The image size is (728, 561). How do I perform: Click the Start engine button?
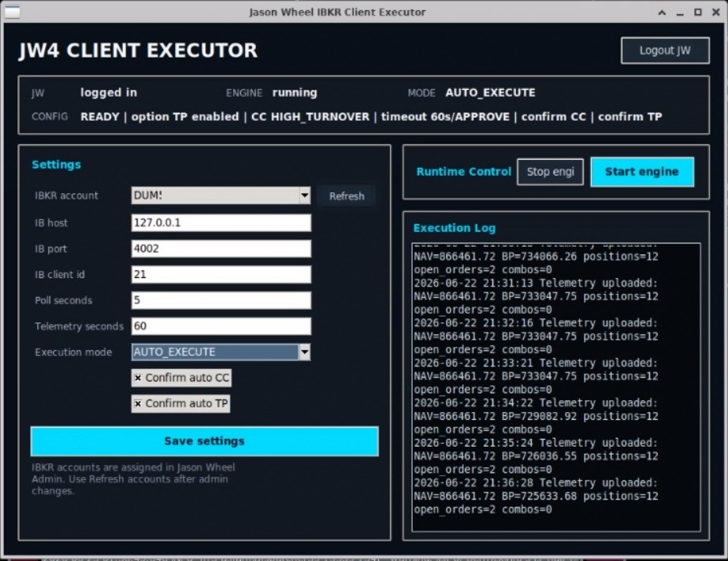tap(642, 172)
